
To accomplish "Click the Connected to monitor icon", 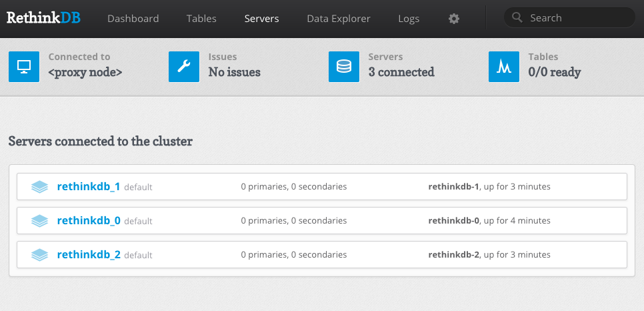I will [x=24, y=67].
